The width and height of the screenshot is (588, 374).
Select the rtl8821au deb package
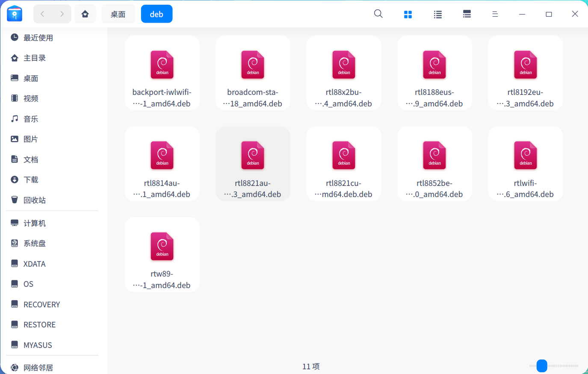tap(253, 163)
